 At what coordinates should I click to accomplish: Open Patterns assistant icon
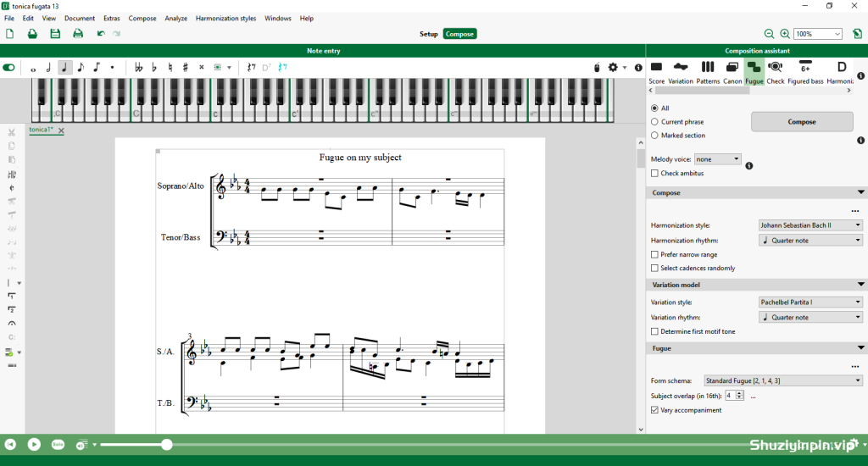pos(708,73)
